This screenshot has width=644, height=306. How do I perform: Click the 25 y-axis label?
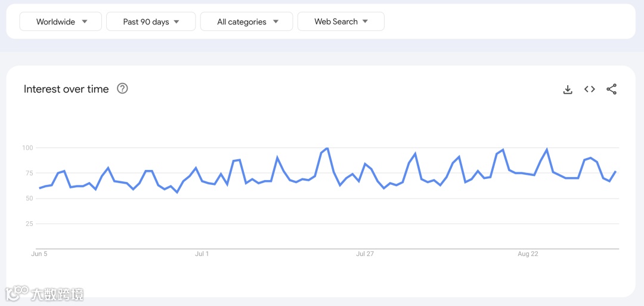tap(29, 224)
